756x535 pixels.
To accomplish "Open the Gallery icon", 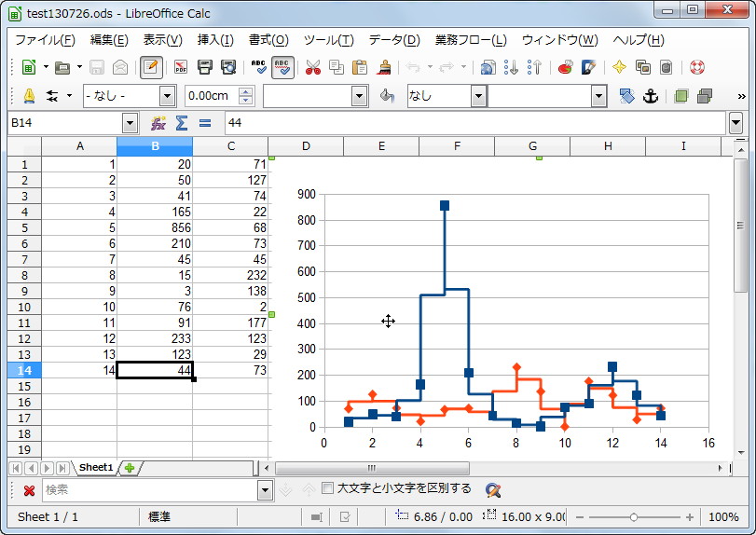I will 642,67.
